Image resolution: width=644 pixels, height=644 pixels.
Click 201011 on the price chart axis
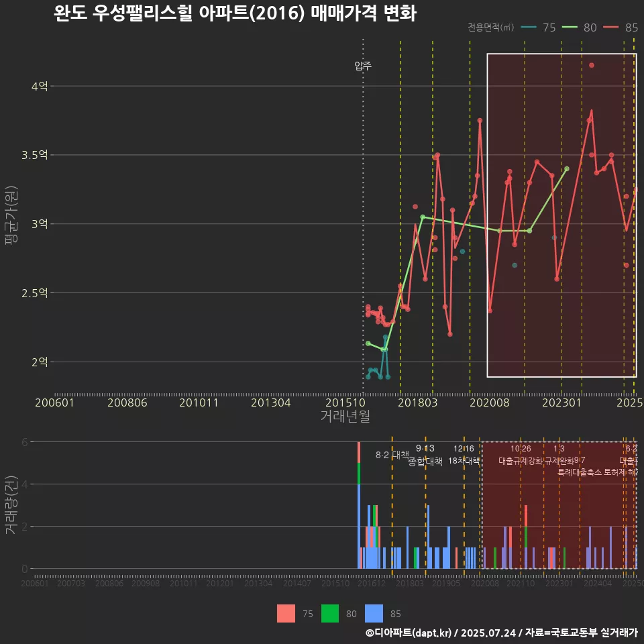[199, 402]
